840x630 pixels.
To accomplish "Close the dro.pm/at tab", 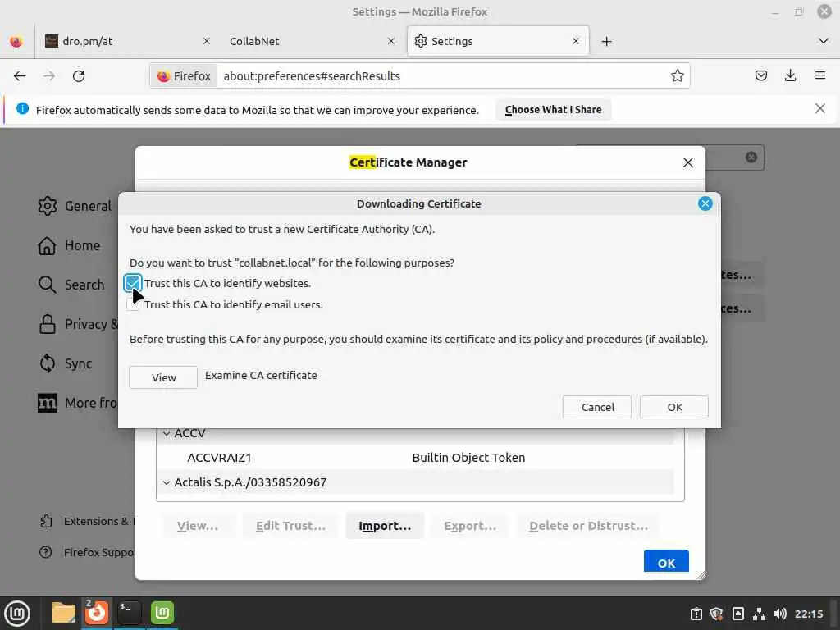I will pyautogui.click(x=206, y=41).
